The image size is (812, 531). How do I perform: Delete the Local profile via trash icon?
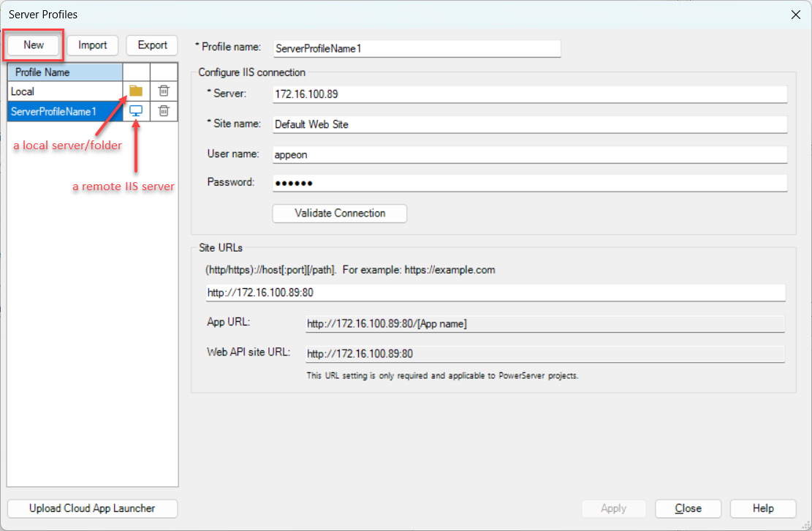pos(164,91)
